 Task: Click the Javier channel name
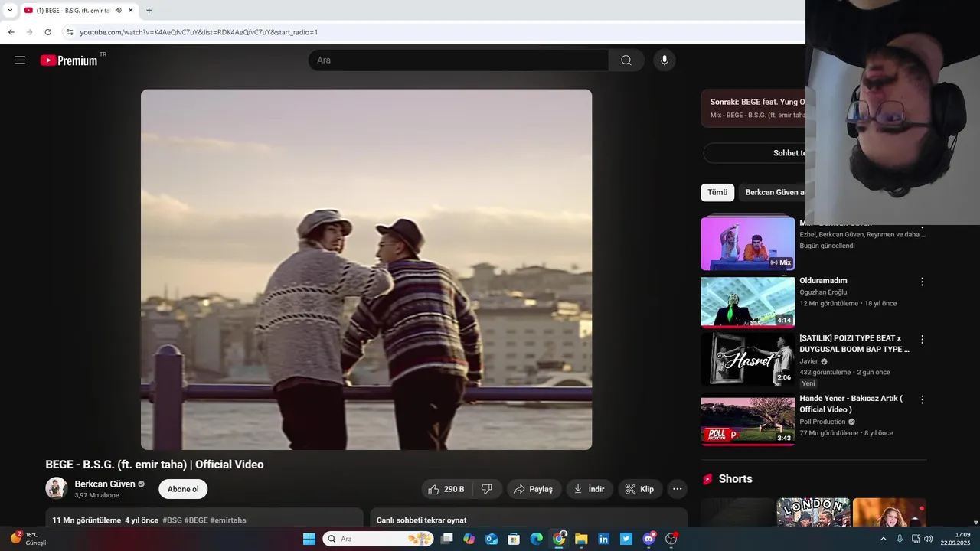tap(808, 361)
